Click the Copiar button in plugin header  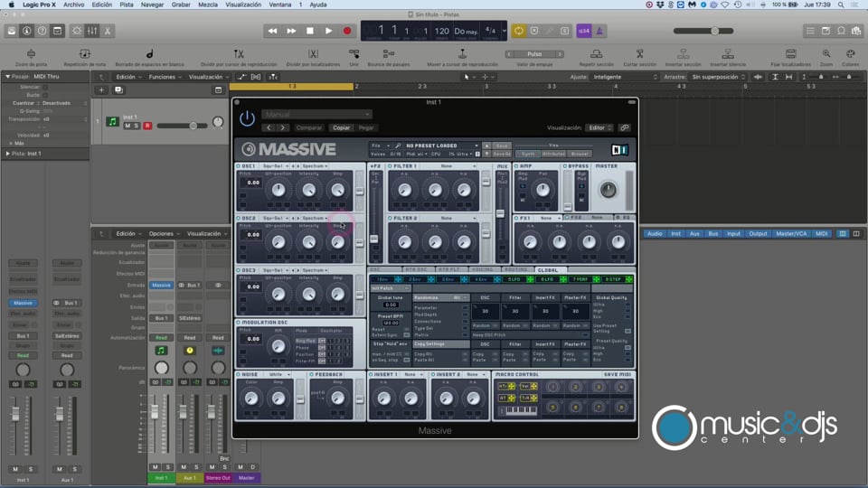point(341,127)
